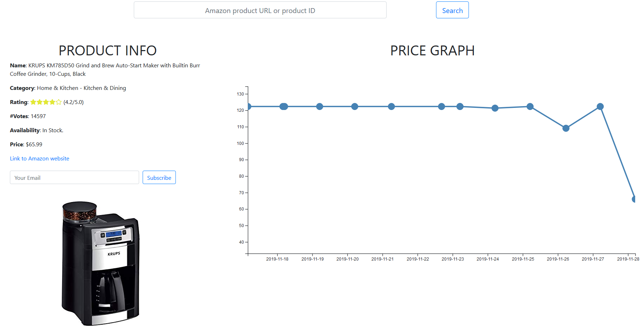Click the rating value (4.2/5.0)
The height and width of the screenshot is (330, 644).
73,102
